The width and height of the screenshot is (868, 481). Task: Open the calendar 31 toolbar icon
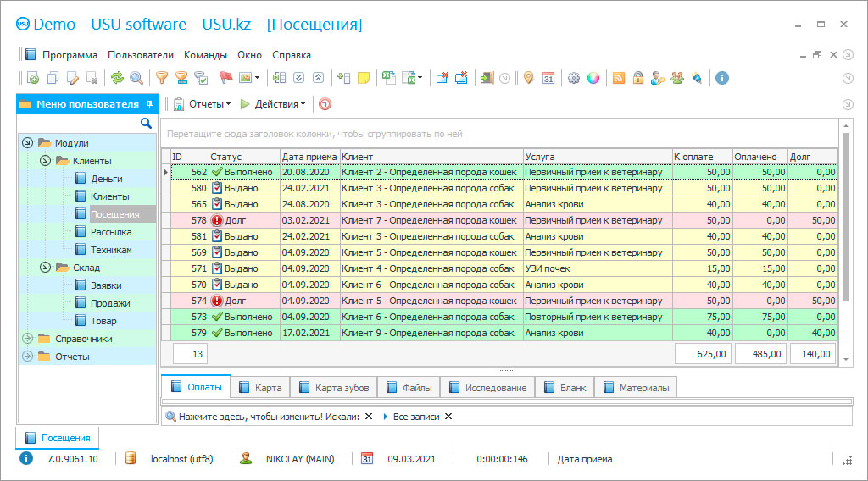(x=548, y=78)
